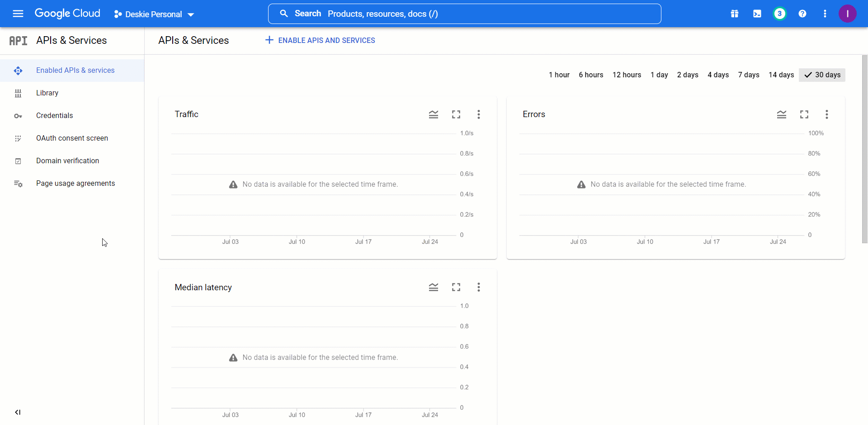This screenshot has width=868, height=425.
Task: Open OAuth consent screen page
Action: 72,138
